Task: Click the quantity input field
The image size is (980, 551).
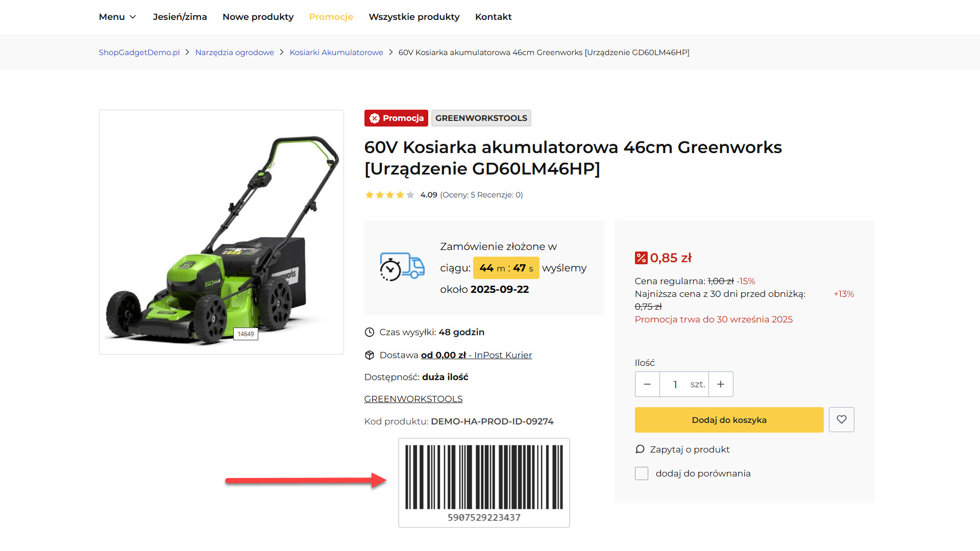Action: pos(675,384)
